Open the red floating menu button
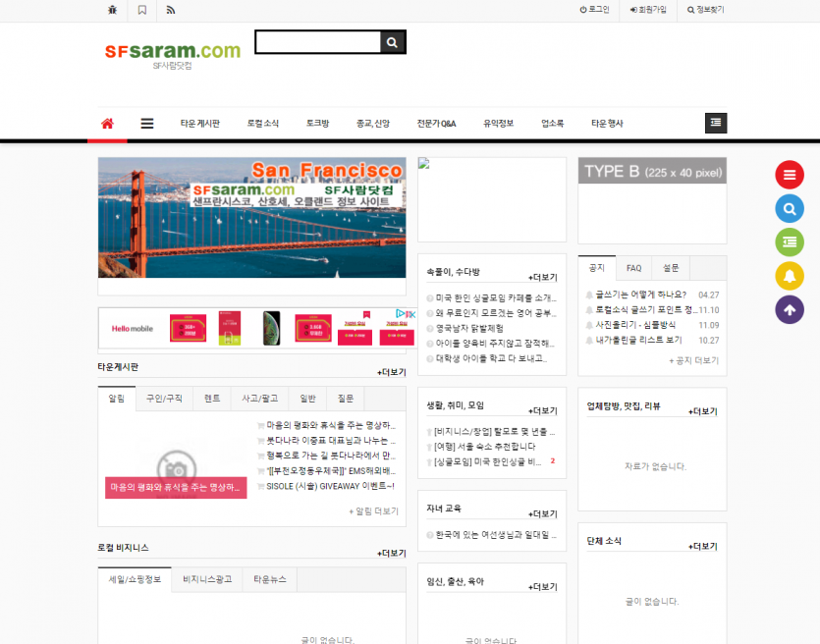Viewport: 820px width, 644px height. [x=790, y=175]
